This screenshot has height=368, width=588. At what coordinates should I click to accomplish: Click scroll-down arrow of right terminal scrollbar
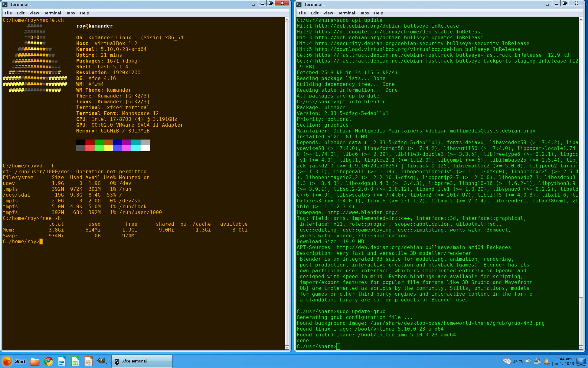point(581,347)
